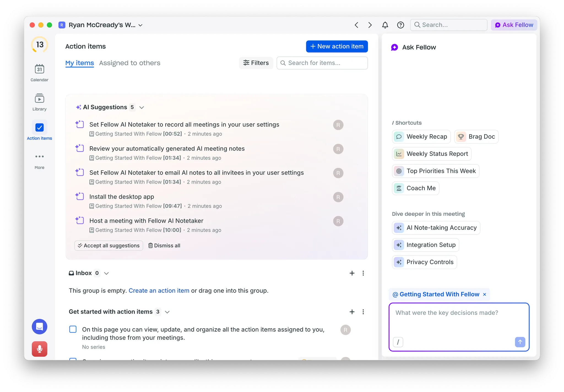Image resolution: width=564 pixels, height=392 pixels.
Task: Collapse the Inbox group chevron
Action: pyautogui.click(x=107, y=273)
